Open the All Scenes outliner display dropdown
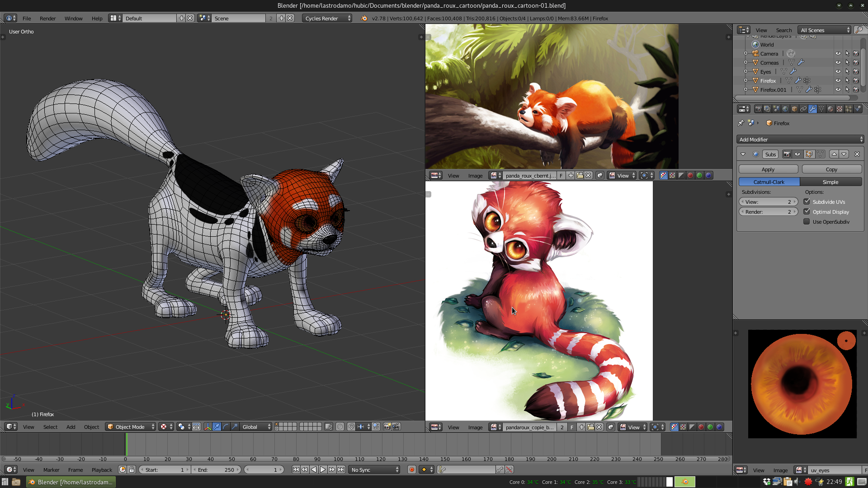 coord(825,30)
